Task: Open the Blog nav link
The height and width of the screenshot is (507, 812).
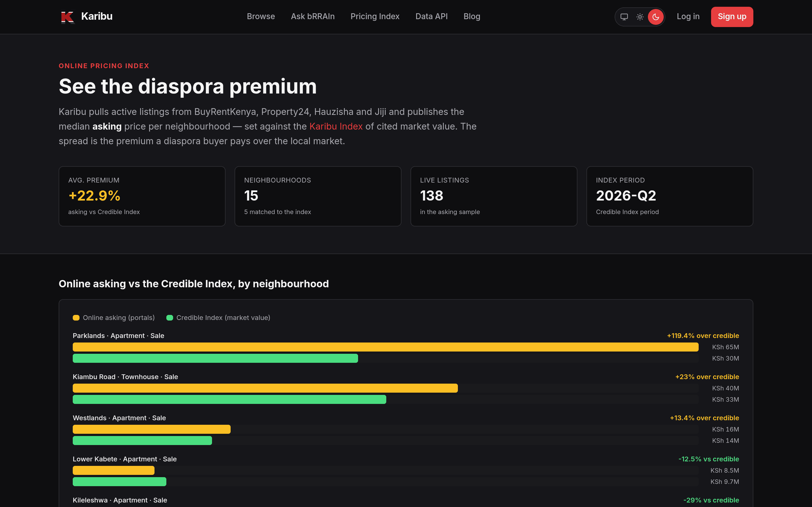Action: coord(472,16)
